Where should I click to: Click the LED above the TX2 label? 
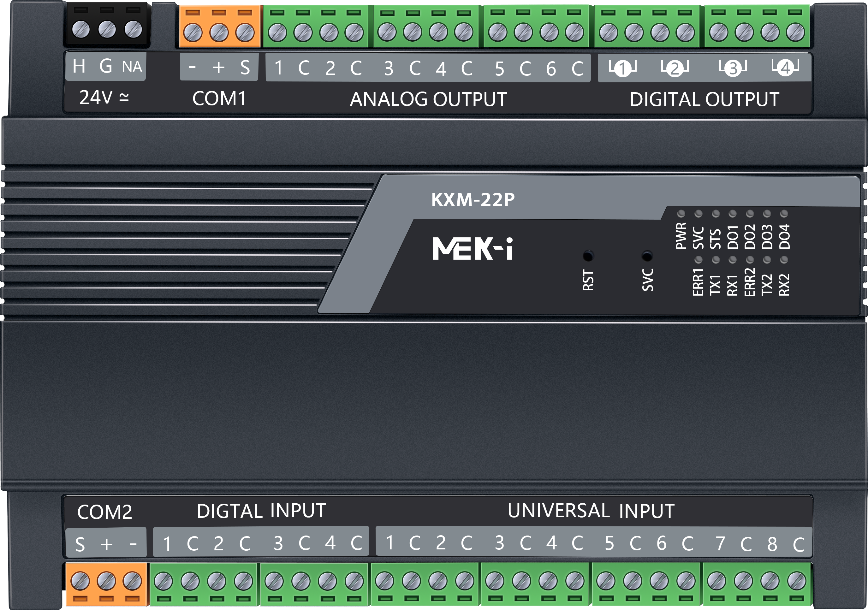coord(767,260)
